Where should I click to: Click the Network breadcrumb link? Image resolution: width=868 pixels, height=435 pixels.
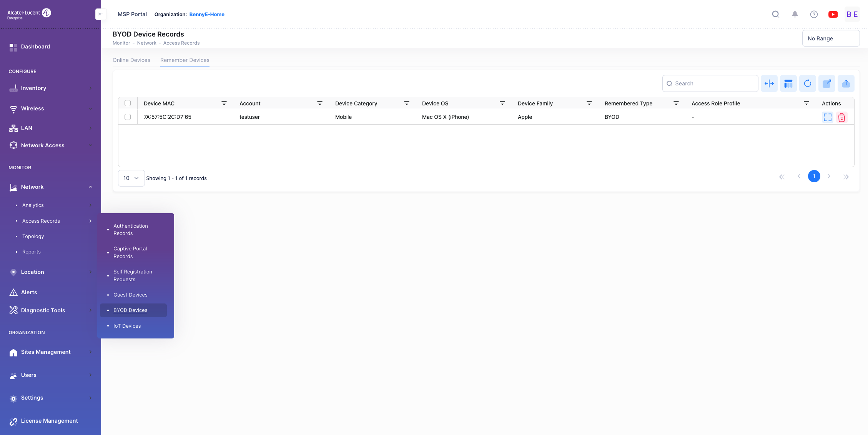click(x=146, y=43)
